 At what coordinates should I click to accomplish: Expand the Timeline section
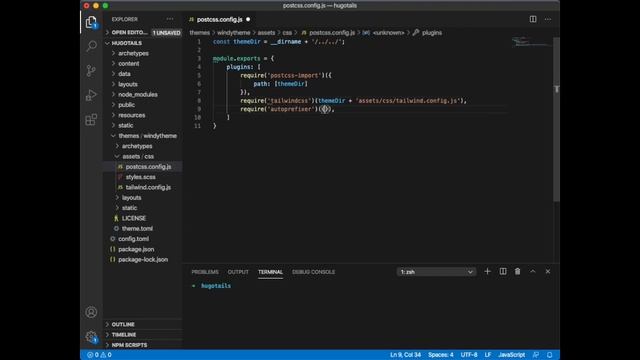pyautogui.click(x=124, y=335)
